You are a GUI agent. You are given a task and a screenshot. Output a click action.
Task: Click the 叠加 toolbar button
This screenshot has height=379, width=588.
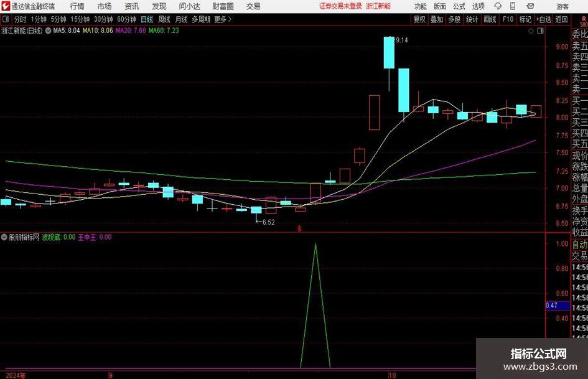pos(437,19)
